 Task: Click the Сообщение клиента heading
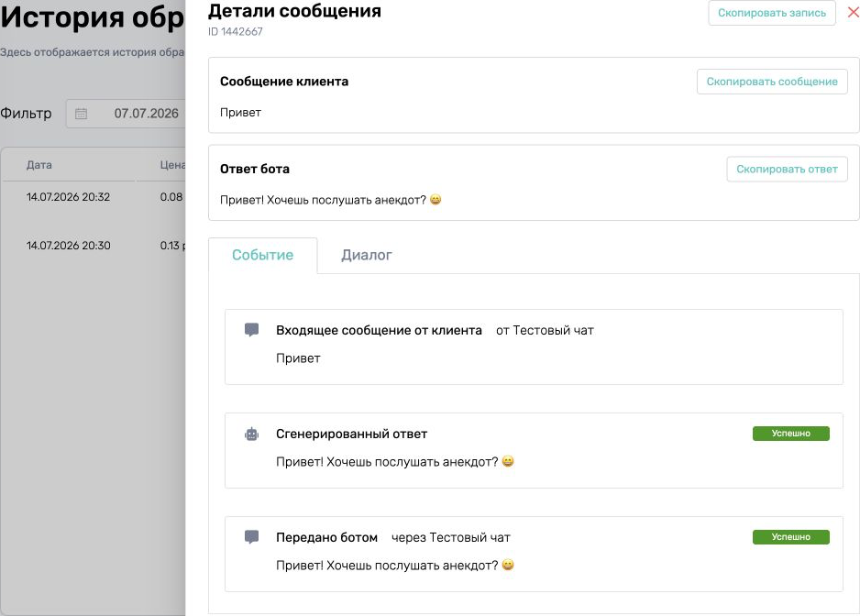pos(284,82)
